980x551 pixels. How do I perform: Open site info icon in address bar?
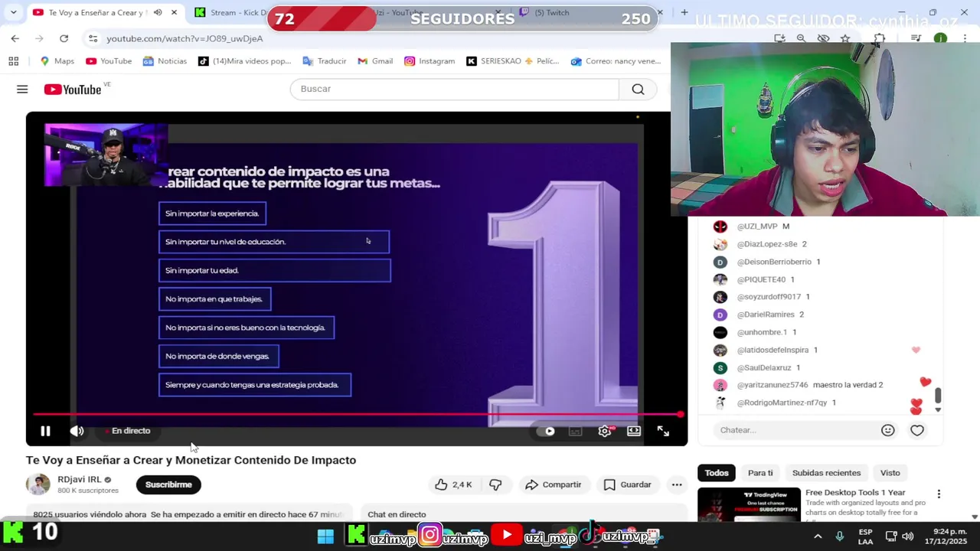[93, 38]
